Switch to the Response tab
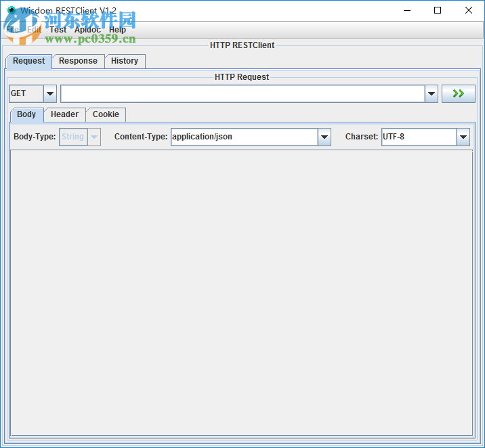Screen dimensions: 485x448 tap(78, 61)
